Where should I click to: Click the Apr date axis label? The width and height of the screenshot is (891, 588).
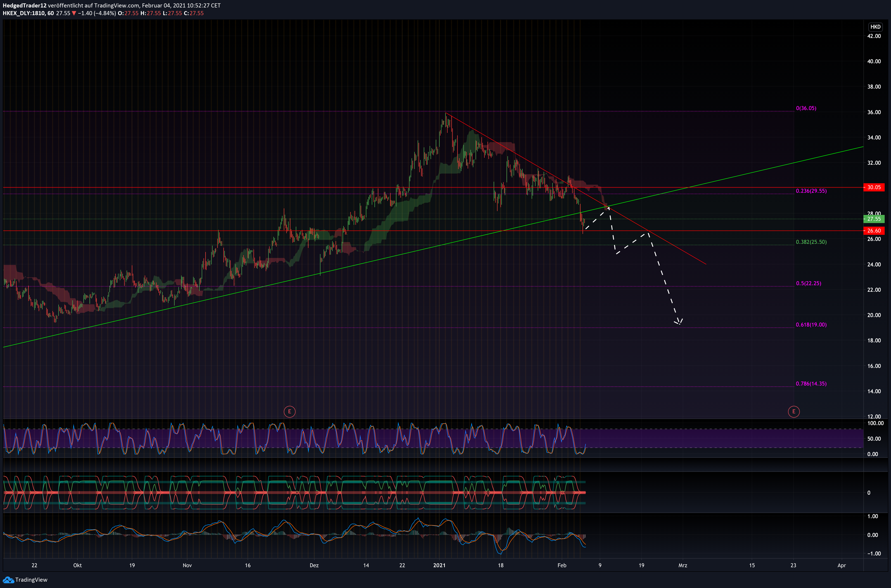tap(841, 565)
